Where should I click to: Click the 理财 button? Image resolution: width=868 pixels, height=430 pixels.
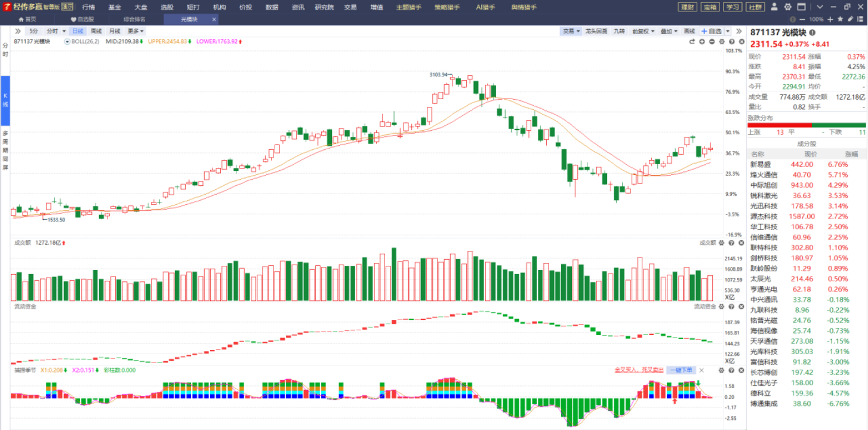click(x=688, y=7)
